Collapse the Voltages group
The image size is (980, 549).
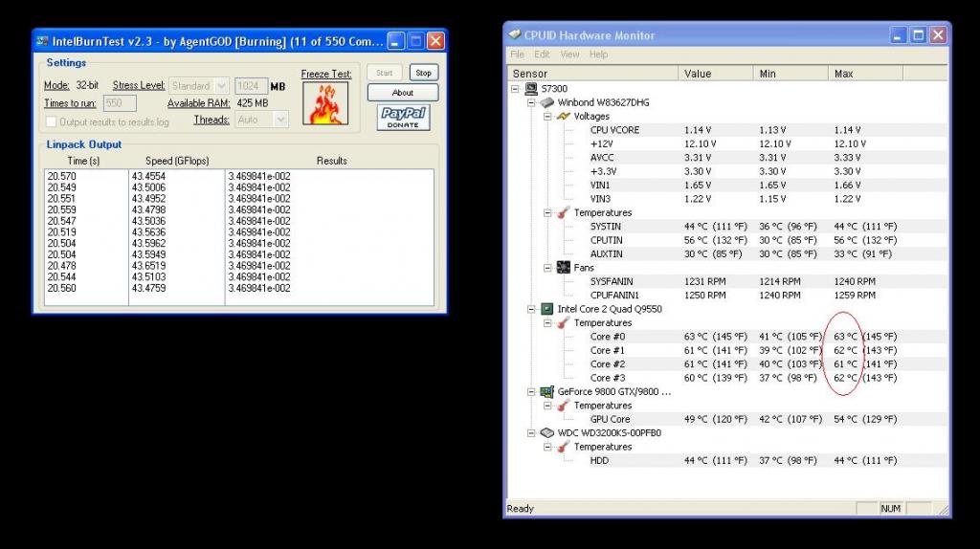pyautogui.click(x=547, y=116)
